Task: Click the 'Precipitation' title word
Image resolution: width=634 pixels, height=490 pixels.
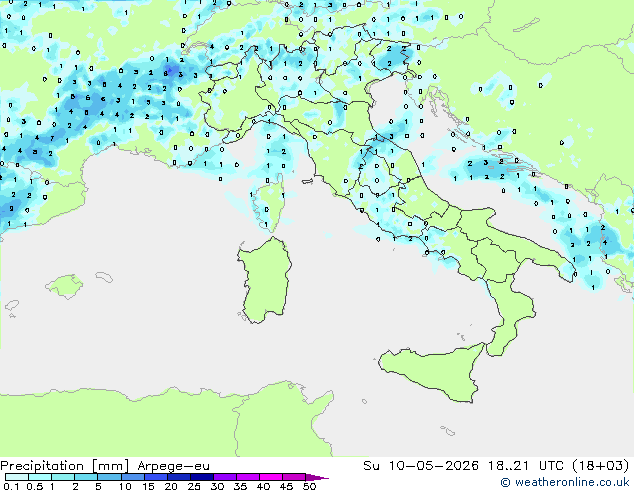Action: click(42, 466)
